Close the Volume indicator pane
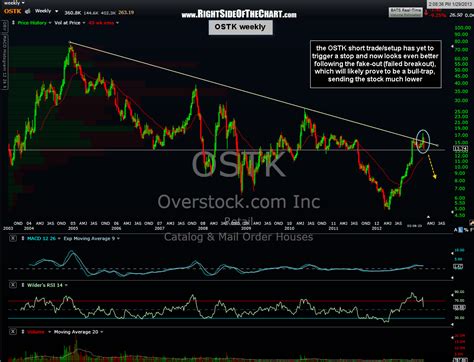The image size is (474, 362). click(12, 332)
